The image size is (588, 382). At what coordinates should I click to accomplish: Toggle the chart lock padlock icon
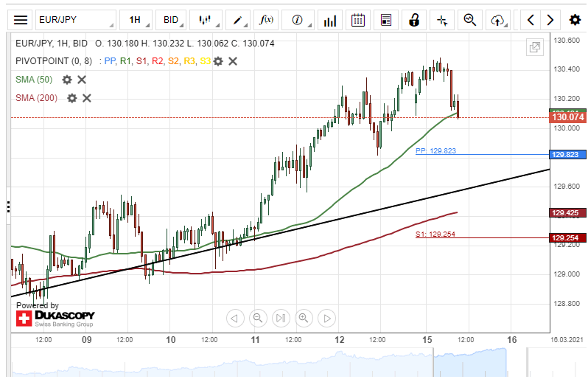click(415, 20)
